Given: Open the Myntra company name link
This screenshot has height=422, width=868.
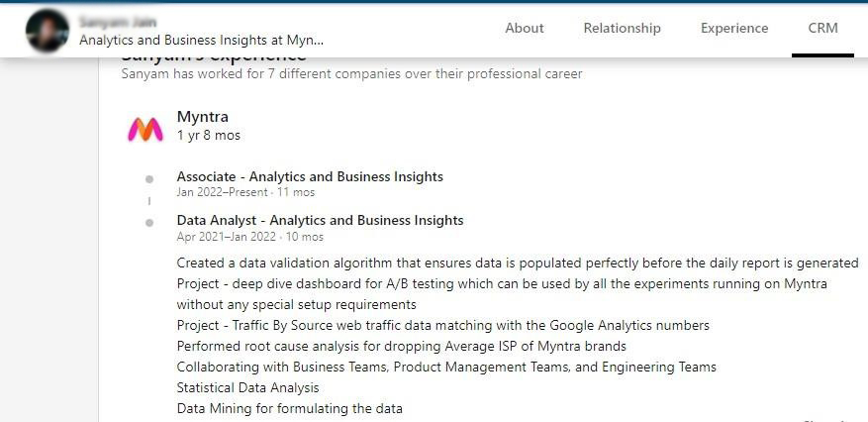Looking at the screenshot, I should pyautogui.click(x=203, y=117).
